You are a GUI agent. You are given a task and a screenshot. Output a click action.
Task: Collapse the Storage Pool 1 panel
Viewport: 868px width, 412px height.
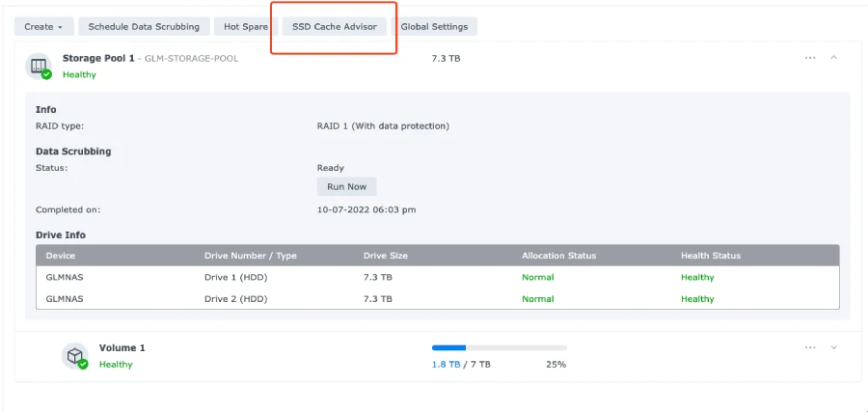[x=833, y=58]
